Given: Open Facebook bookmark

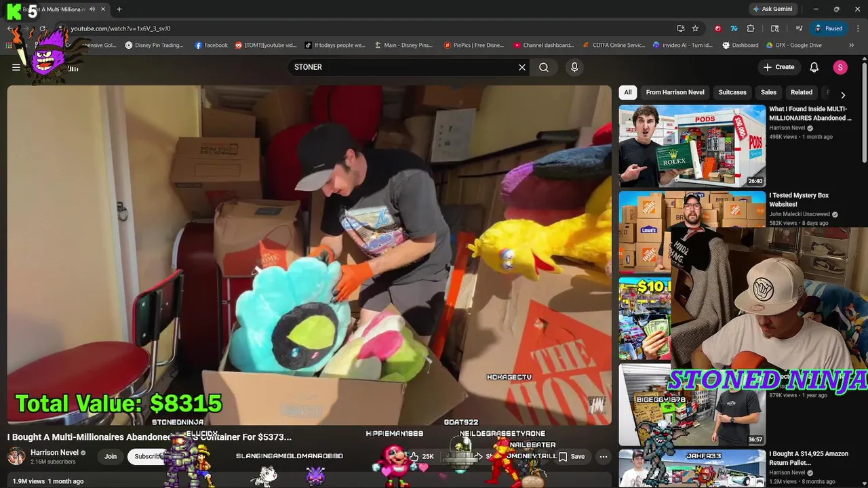Looking at the screenshot, I should click(212, 45).
